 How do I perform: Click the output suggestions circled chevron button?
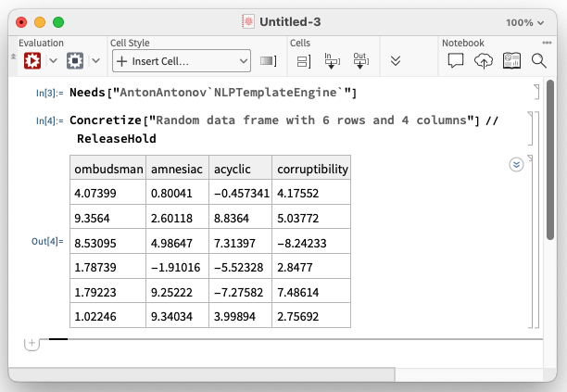point(516,164)
